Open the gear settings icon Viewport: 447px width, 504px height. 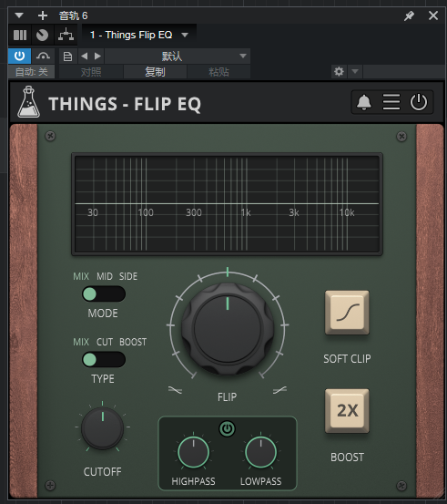[x=339, y=71]
